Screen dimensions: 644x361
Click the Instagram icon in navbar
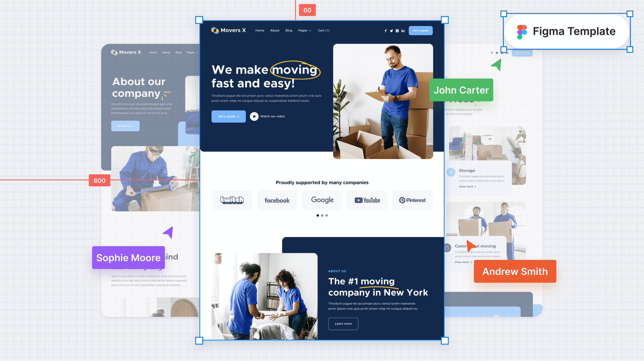[397, 30]
